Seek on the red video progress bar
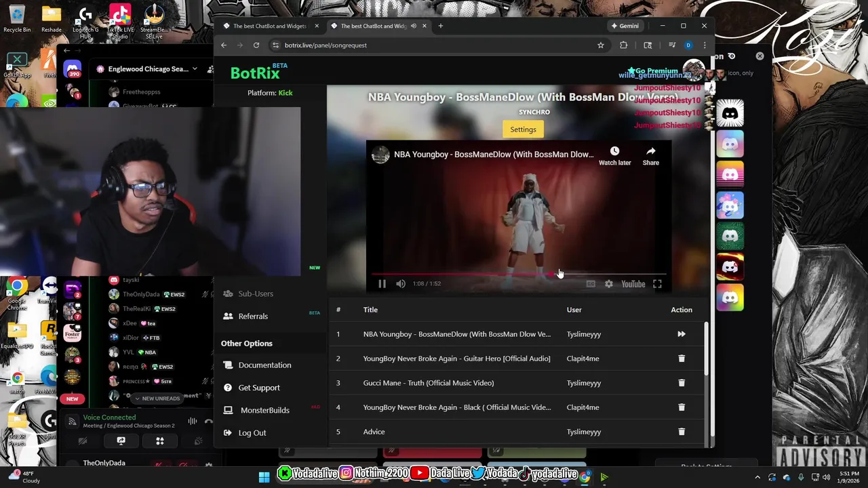This screenshot has width=868, height=488. point(519,274)
